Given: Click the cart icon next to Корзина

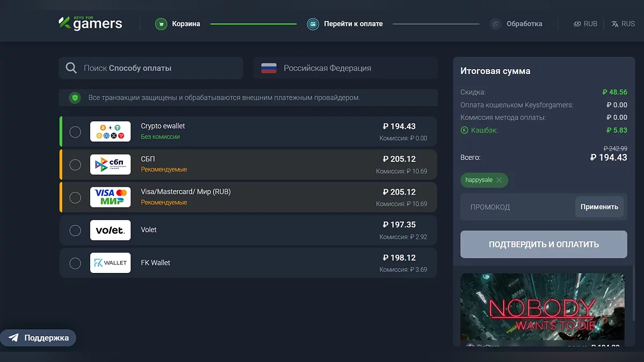Looking at the screenshot, I should [x=161, y=24].
